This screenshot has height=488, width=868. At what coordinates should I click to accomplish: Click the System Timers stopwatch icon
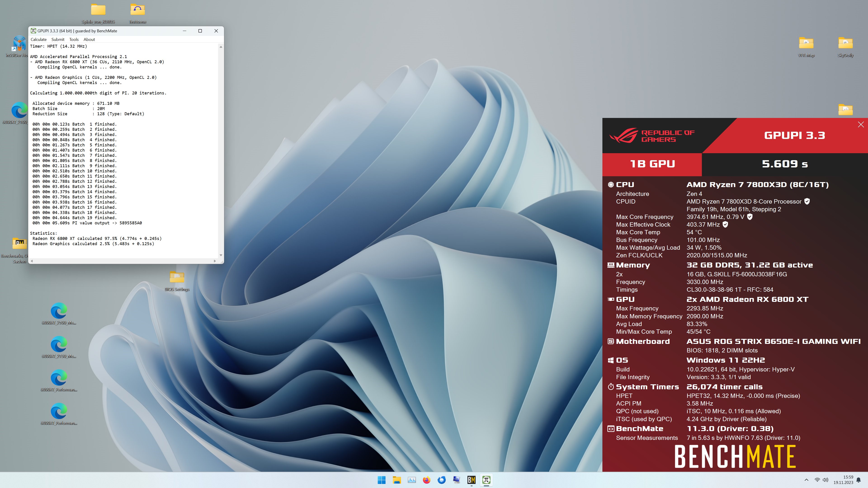pos(611,387)
